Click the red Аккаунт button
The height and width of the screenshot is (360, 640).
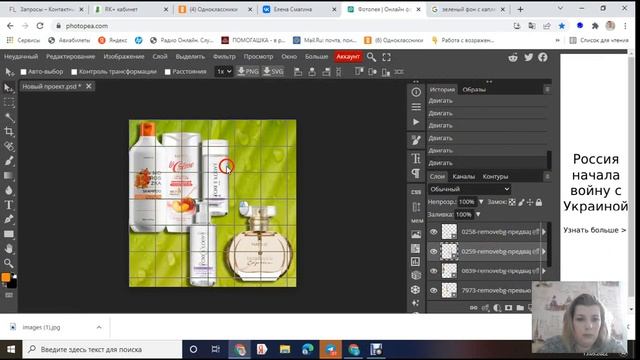click(x=348, y=57)
